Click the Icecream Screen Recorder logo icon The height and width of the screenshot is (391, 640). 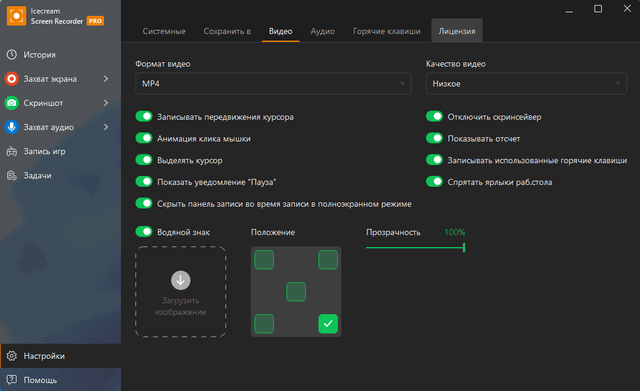click(x=16, y=16)
